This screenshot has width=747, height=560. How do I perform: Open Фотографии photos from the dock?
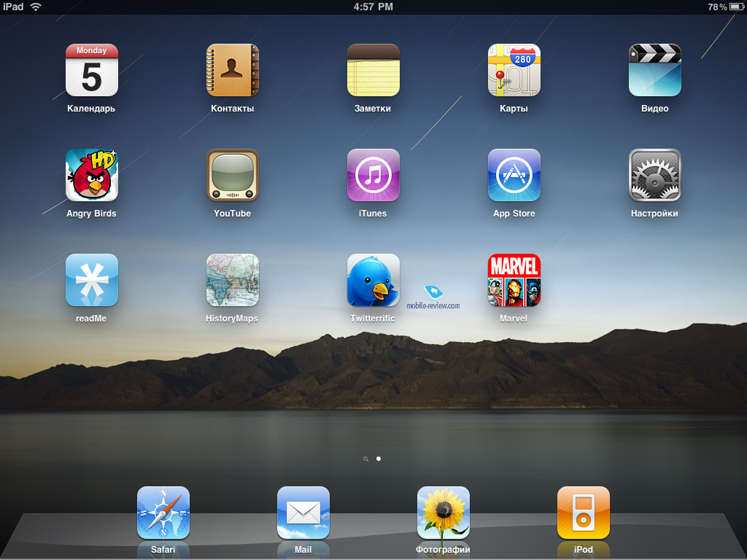pyautogui.click(x=444, y=513)
